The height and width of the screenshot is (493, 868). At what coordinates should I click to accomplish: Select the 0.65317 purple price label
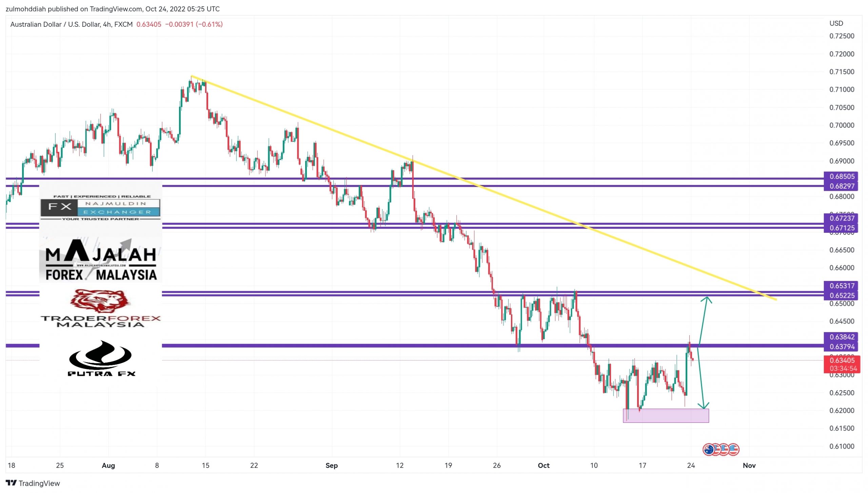click(x=842, y=286)
